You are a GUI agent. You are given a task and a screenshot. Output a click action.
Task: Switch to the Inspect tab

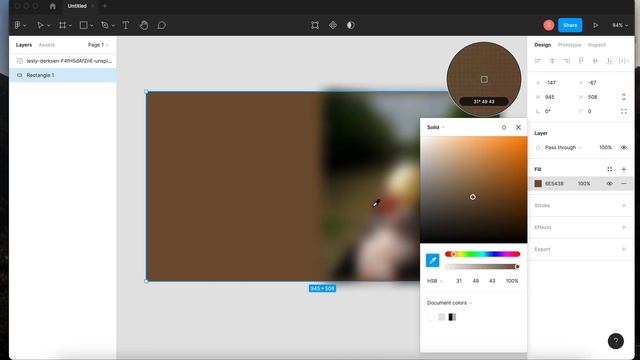[x=597, y=45]
